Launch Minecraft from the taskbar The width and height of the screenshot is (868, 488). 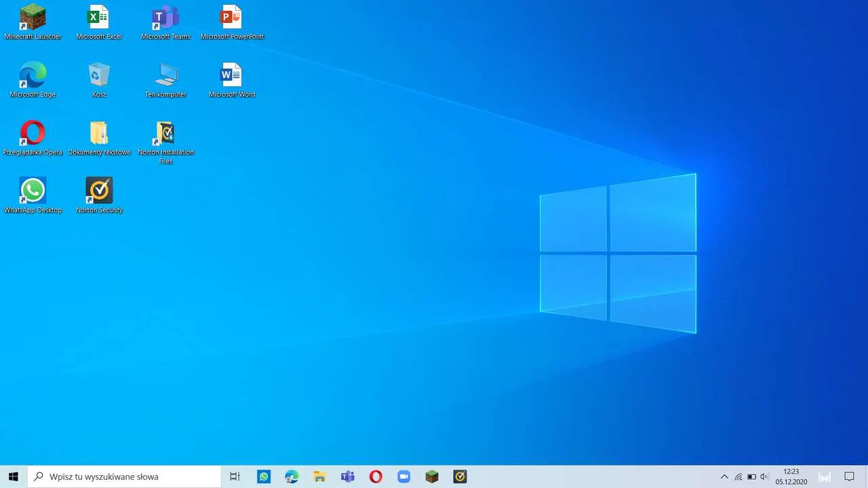pos(432,476)
